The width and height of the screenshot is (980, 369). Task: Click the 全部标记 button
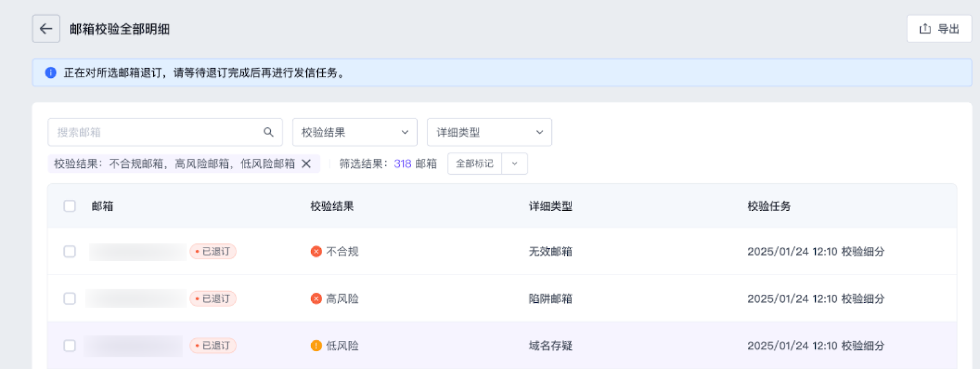[475, 164]
